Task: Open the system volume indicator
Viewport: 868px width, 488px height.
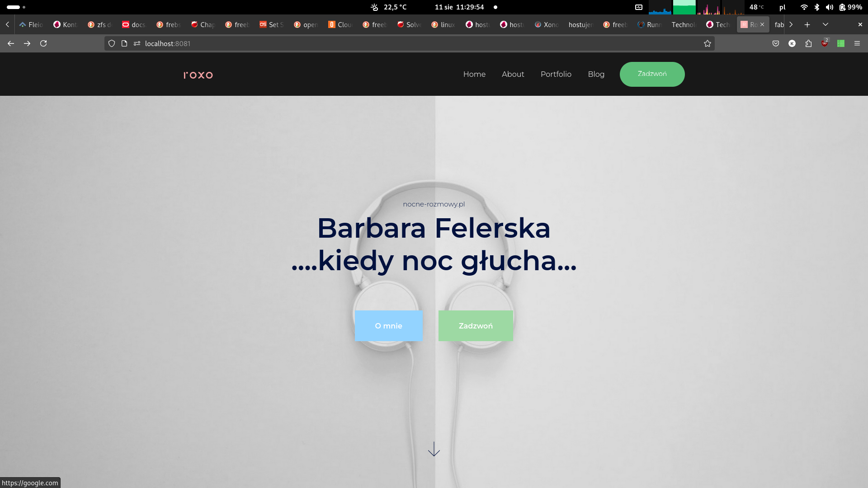Action: point(829,7)
